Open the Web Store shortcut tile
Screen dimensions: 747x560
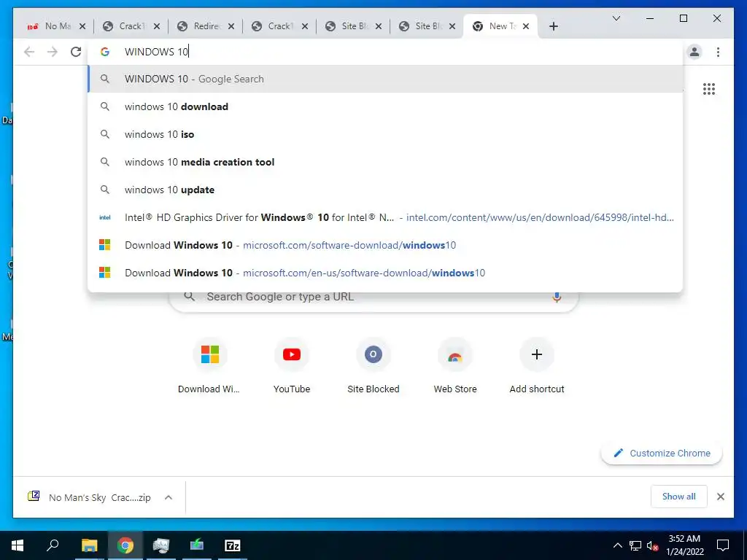455,366
